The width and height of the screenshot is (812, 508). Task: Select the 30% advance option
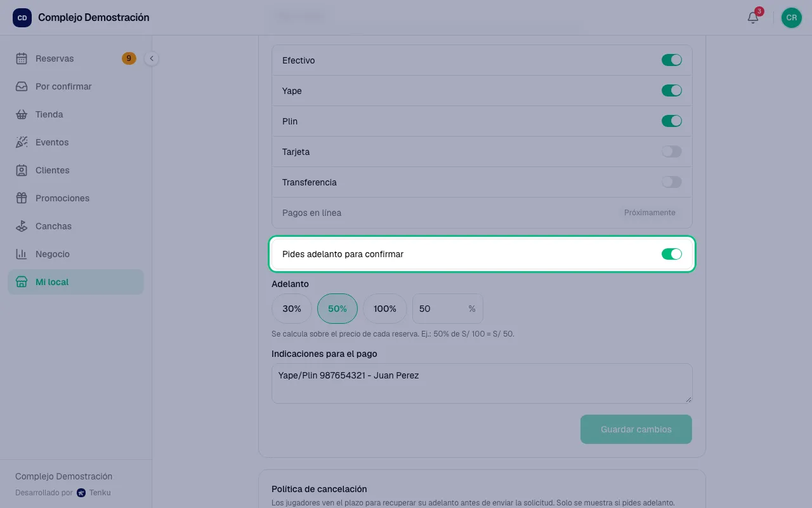click(292, 309)
